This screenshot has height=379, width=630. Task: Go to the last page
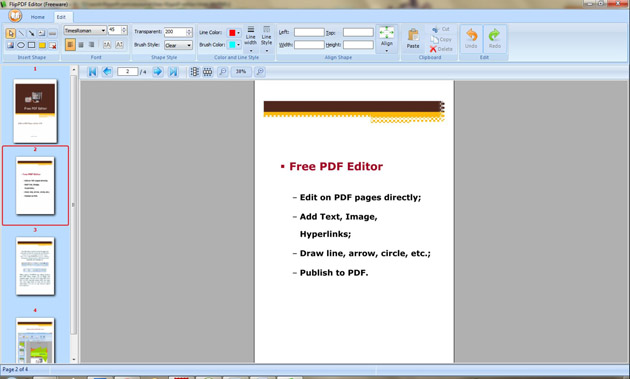(x=173, y=72)
